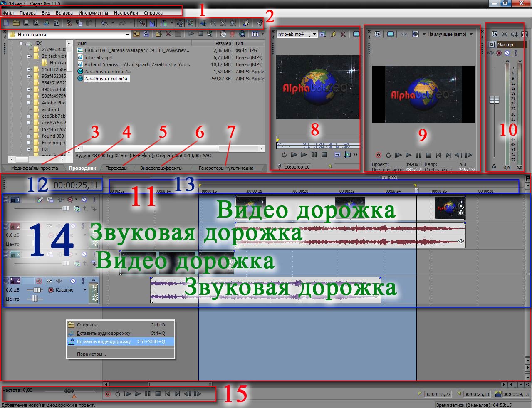
Task: Click the red X icon in the trimmer toolbar
Action: click(343, 35)
